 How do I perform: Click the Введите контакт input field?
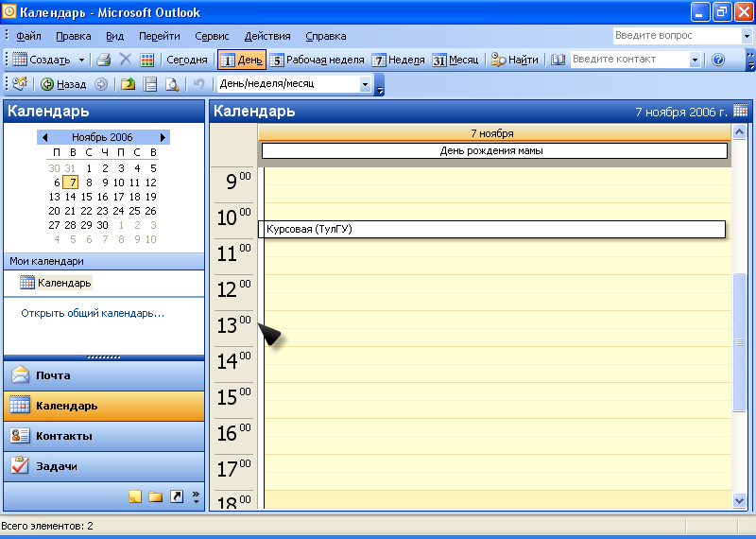(x=630, y=60)
